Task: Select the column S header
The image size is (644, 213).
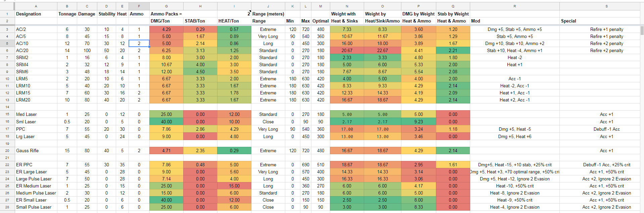Action: click(x=606, y=6)
